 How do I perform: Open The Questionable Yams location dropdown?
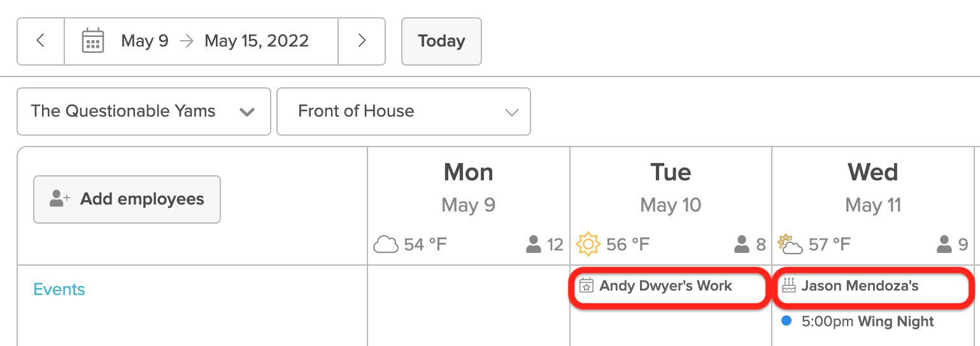click(x=144, y=112)
